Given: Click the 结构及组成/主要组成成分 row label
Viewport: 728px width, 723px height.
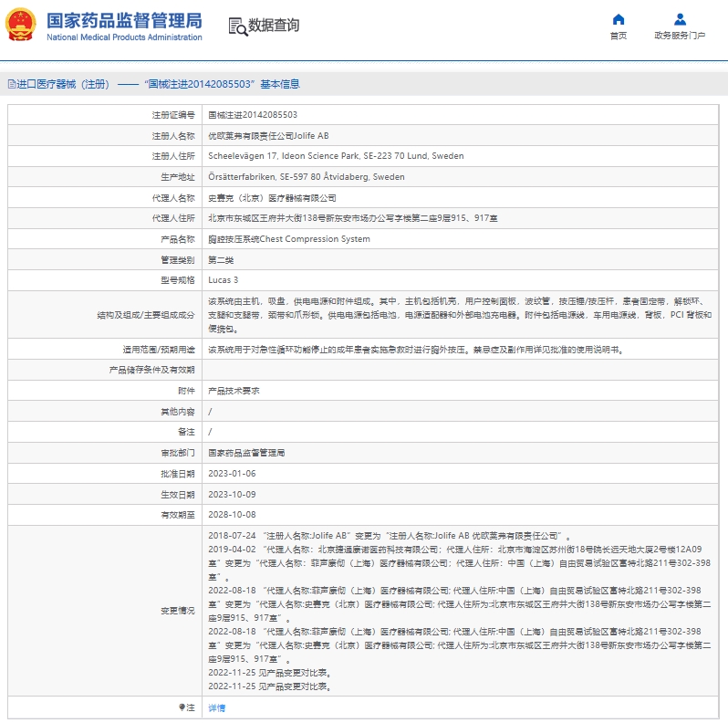Looking at the screenshot, I should tap(146, 315).
